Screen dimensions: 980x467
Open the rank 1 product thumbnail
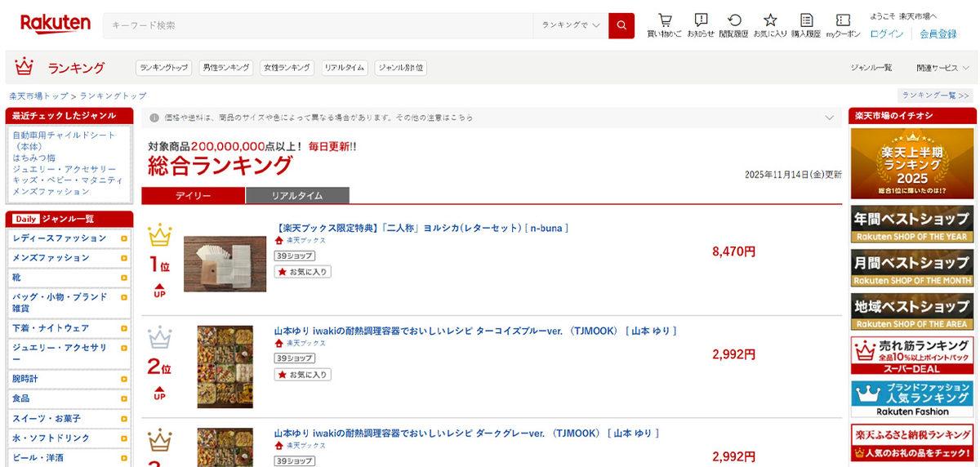pos(225,264)
